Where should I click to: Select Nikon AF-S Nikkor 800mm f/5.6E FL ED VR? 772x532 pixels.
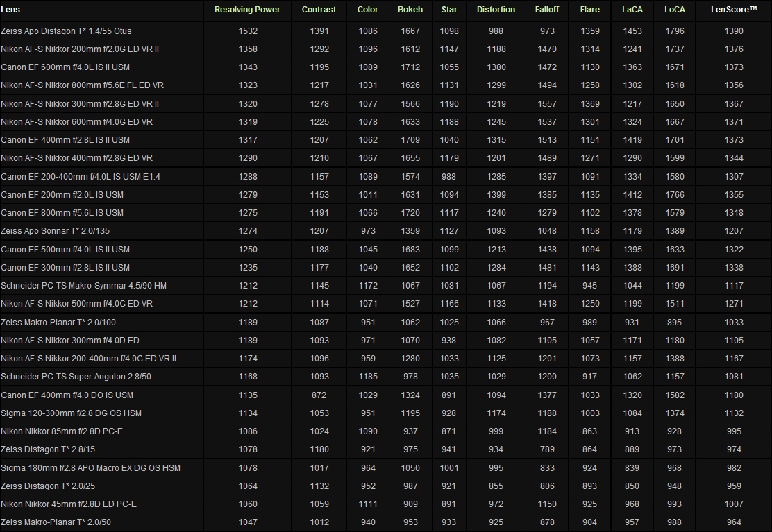pyautogui.click(x=82, y=85)
